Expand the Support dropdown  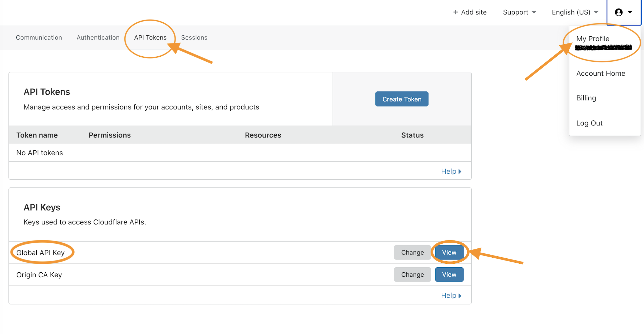coord(519,12)
